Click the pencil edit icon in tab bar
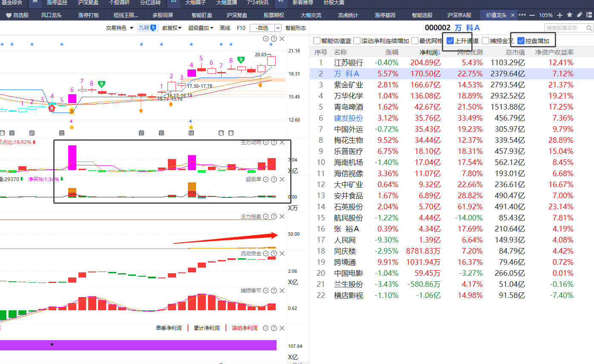 coord(580,15)
